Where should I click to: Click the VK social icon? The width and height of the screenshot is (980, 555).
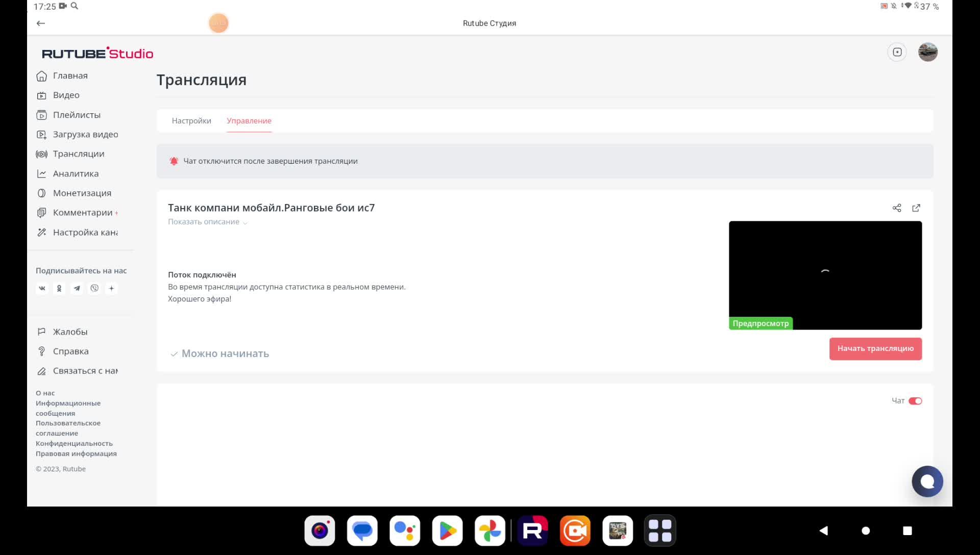pyautogui.click(x=42, y=288)
